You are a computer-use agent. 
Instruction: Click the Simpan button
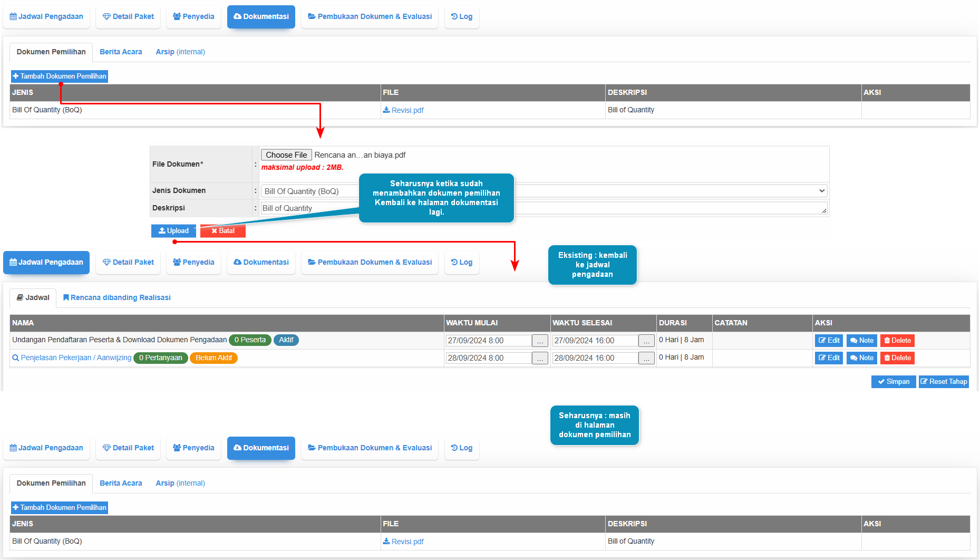click(894, 381)
